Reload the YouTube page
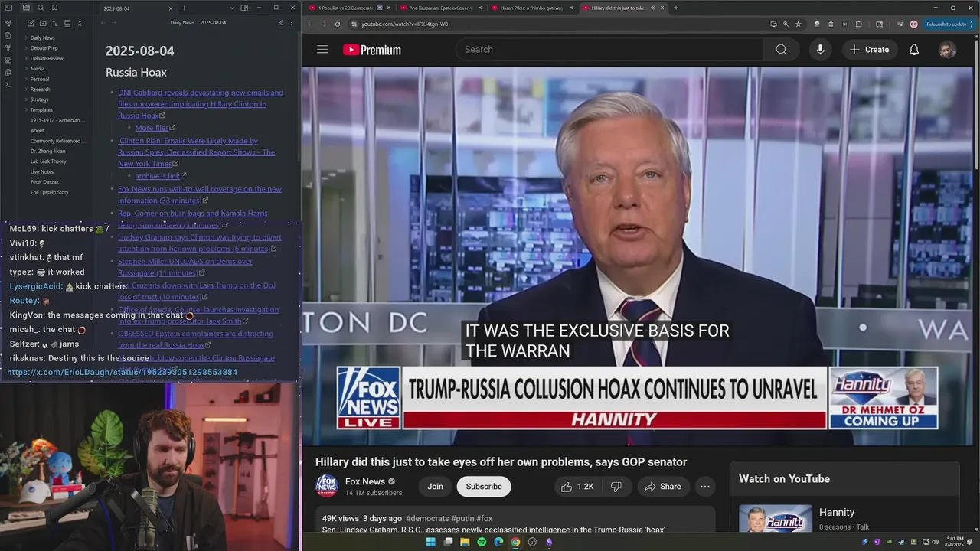 338,24
